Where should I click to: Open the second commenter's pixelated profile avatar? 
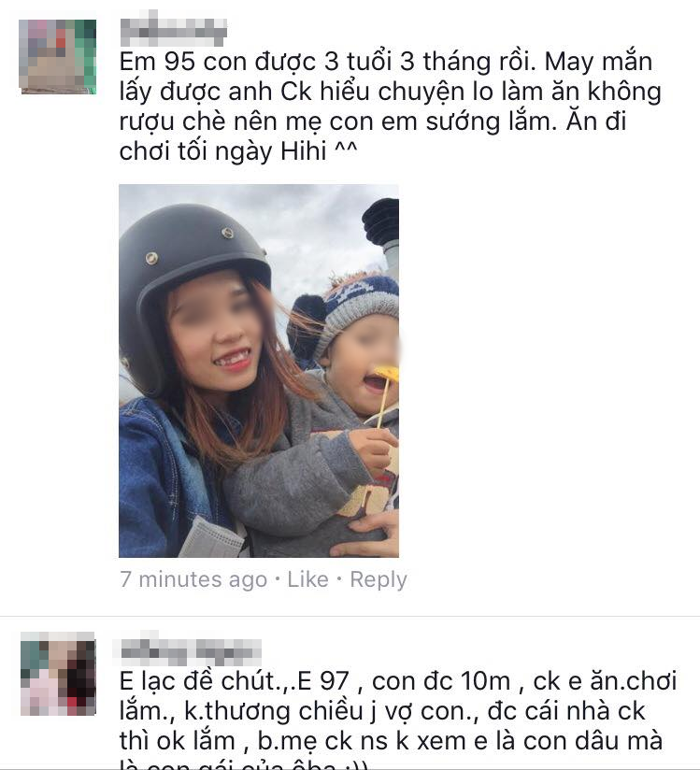coord(58,673)
